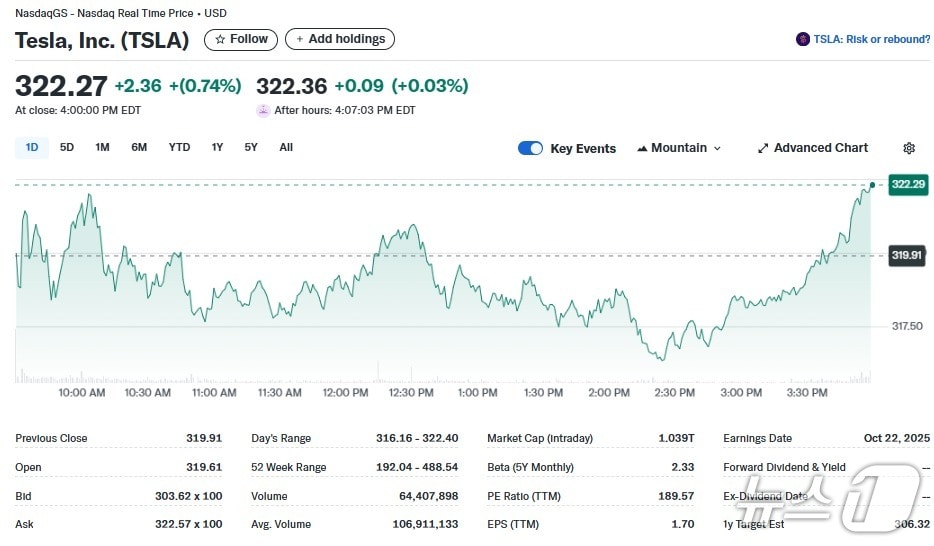934x546 pixels.
Task: Choose the 5Y chart range
Action: (251, 147)
